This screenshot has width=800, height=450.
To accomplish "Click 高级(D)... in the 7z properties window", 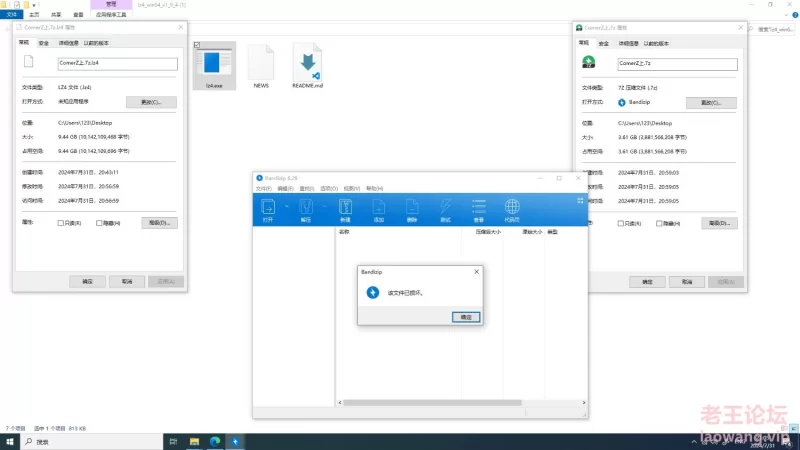I will [719, 223].
